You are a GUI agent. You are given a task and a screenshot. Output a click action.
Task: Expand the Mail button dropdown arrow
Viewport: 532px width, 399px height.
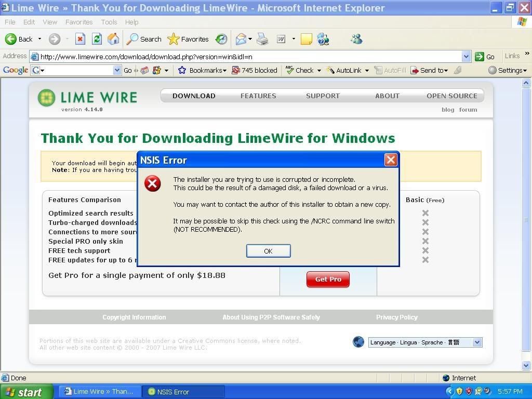[x=250, y=39]
